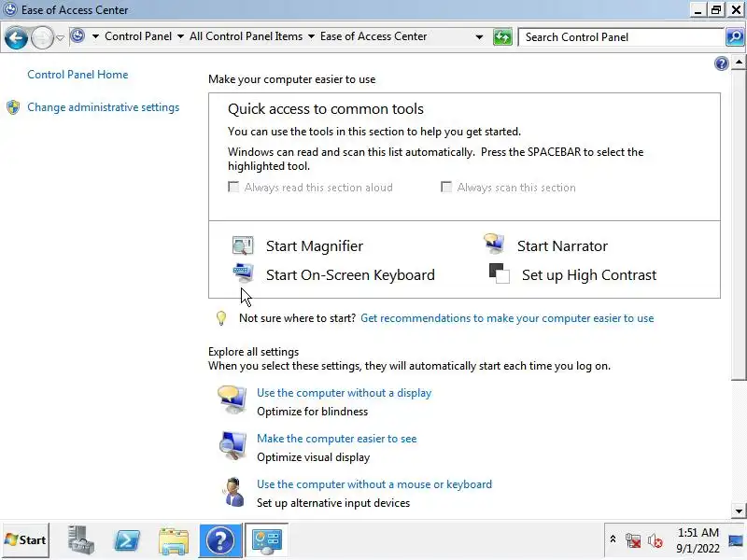747x560 pixels.
Task: Click the 'Explore all settings' heading
Action: (x=253, y=352)
